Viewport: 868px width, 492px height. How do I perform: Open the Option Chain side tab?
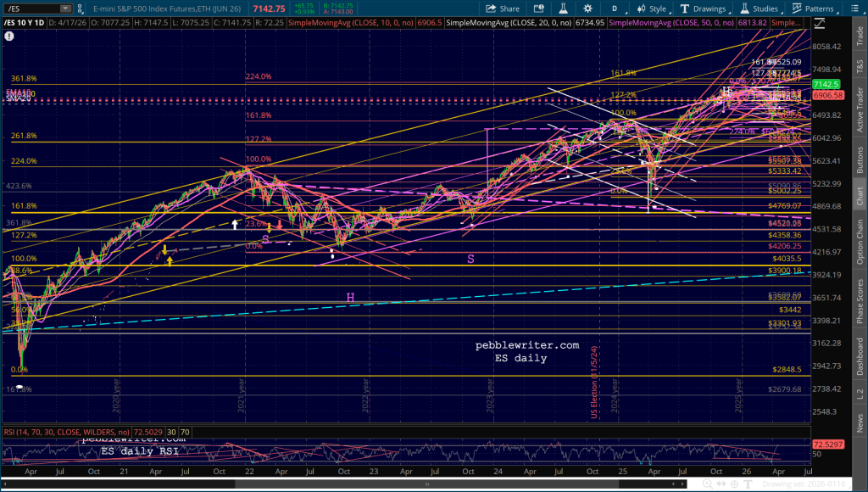(x=860, y=242)
